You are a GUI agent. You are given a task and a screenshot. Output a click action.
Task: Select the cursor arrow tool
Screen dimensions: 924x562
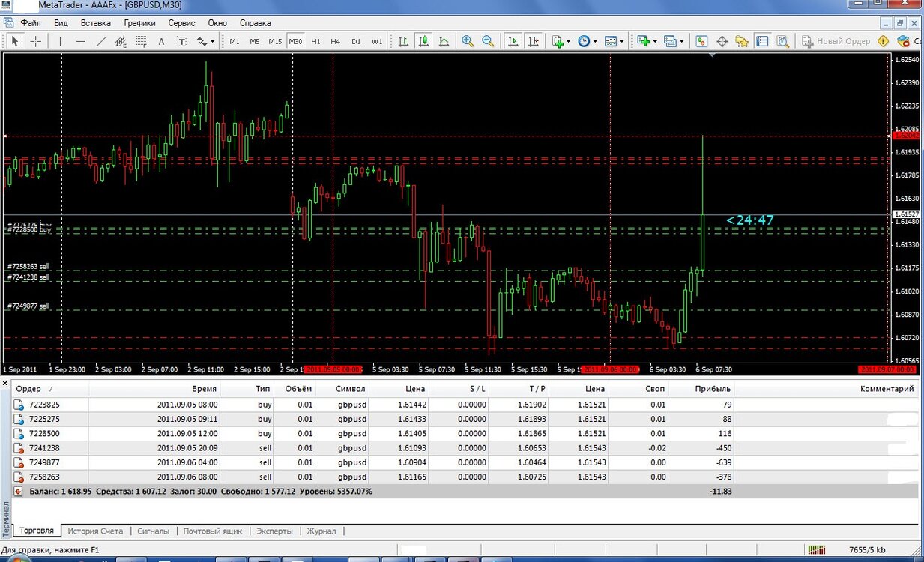[15, 41]
